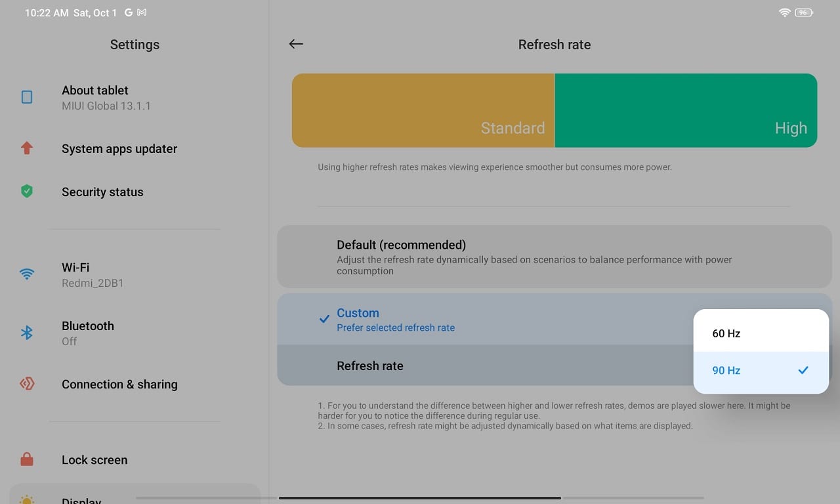Click the Bluetooth icon in sidebar
This screenshot has width=840, height=504.
tap(27, 333)
